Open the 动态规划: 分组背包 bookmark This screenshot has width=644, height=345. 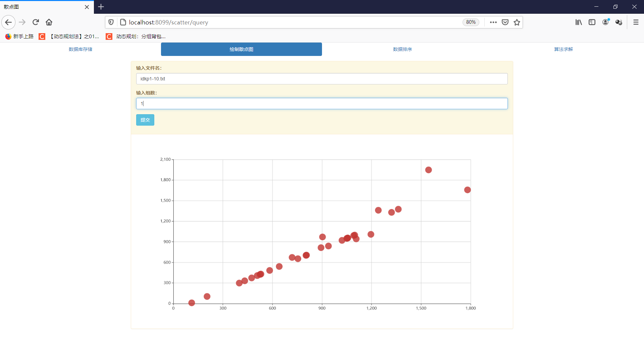tap(136, 37)
